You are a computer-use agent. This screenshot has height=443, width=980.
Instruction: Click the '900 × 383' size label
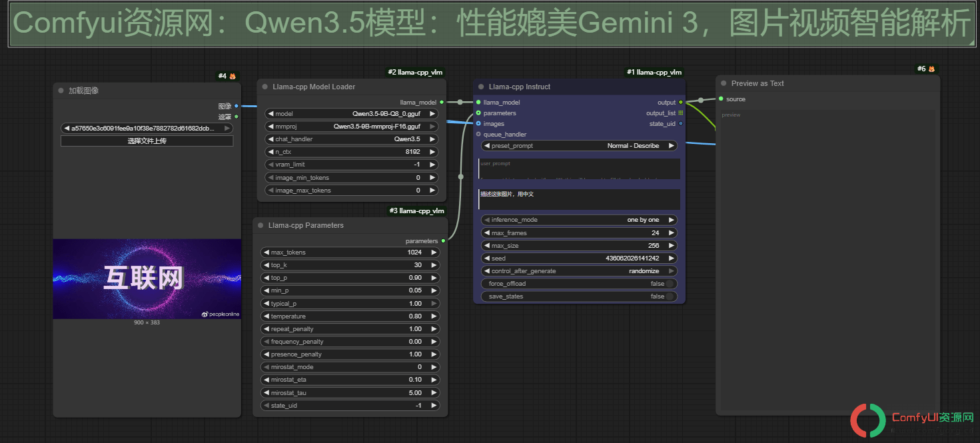(147, 322)
